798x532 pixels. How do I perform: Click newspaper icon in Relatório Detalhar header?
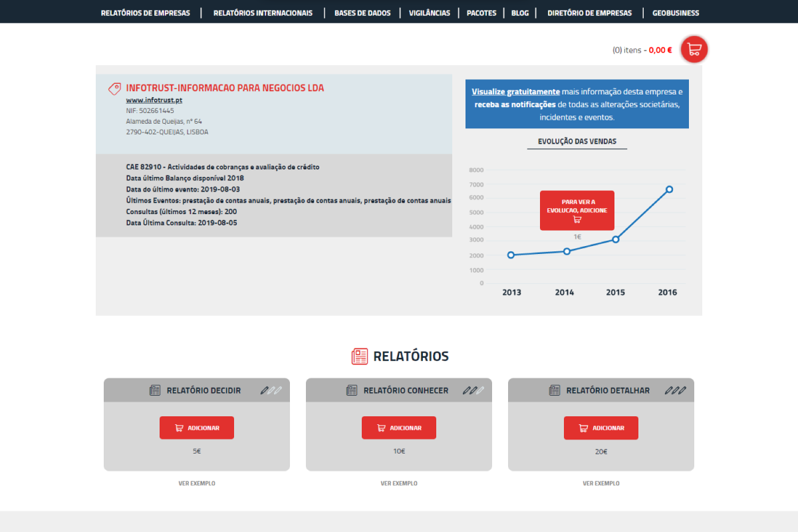pos(555,390)
